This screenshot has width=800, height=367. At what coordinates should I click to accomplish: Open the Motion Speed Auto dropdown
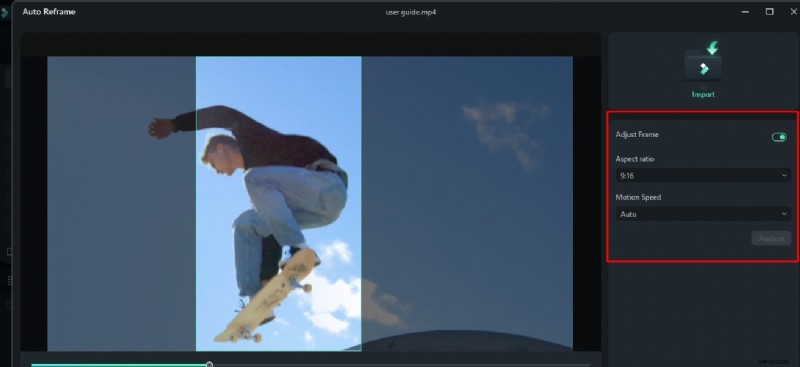(703, 214)
